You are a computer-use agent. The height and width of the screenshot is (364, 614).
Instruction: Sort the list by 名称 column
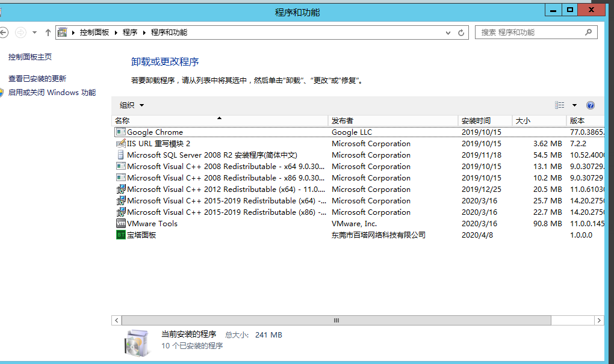[x=220, y=120]
